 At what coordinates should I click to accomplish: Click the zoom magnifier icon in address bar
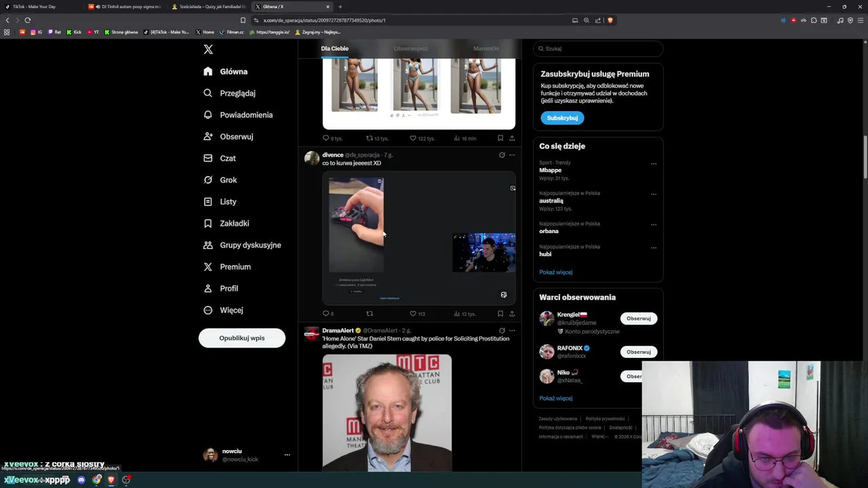(587, 20)
